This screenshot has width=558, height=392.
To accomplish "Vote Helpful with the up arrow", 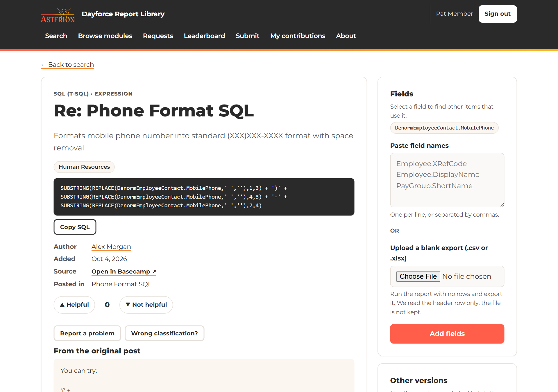I will coord(74,305).
